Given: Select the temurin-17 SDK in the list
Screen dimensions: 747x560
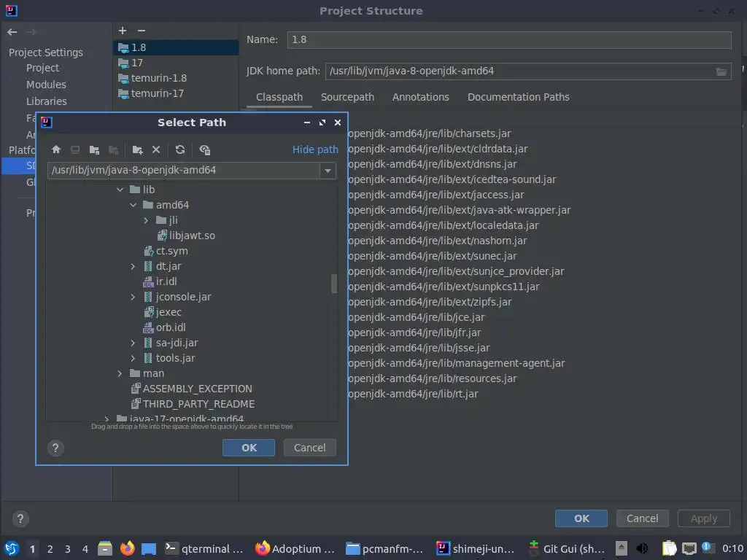Looking at the screenshot, I should (x=176, y=94).
